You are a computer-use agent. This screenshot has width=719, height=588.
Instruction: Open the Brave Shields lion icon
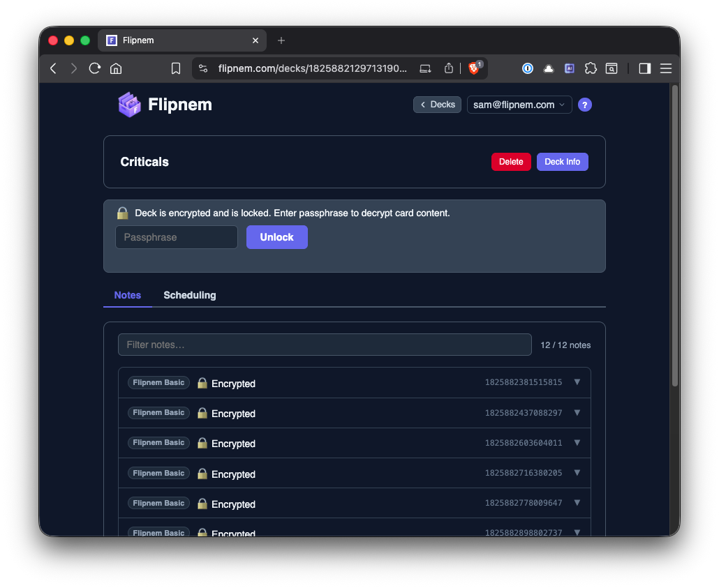[x=474, y=68]
